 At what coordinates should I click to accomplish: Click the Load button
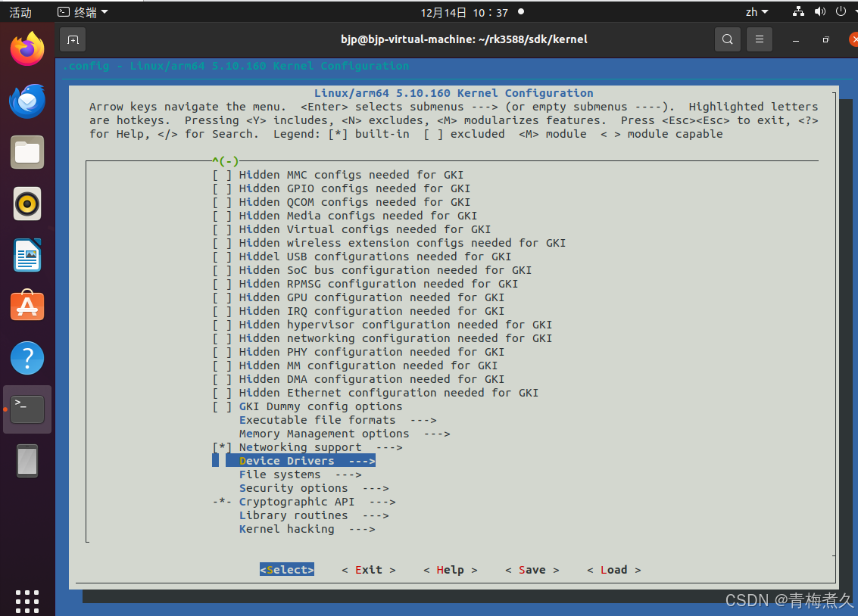614,570
